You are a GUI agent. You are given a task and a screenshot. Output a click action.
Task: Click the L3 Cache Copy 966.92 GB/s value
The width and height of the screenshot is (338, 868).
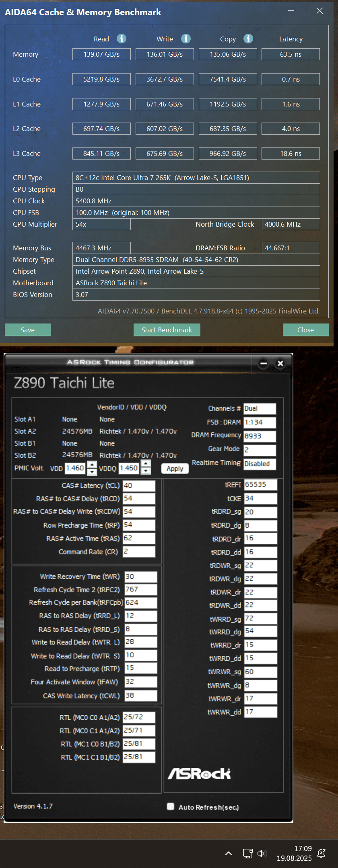tap(228, 154)
